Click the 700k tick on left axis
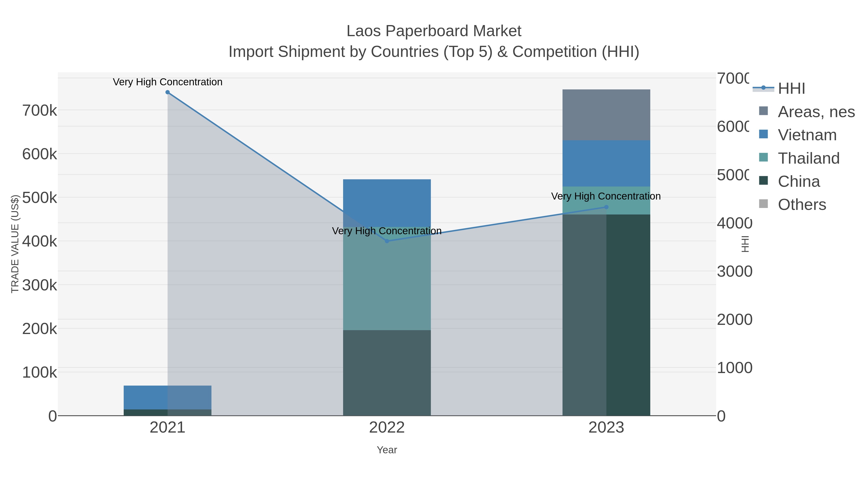Image resolution: width=868 pixels, height=488 pixels. click(x=40, y=110)
